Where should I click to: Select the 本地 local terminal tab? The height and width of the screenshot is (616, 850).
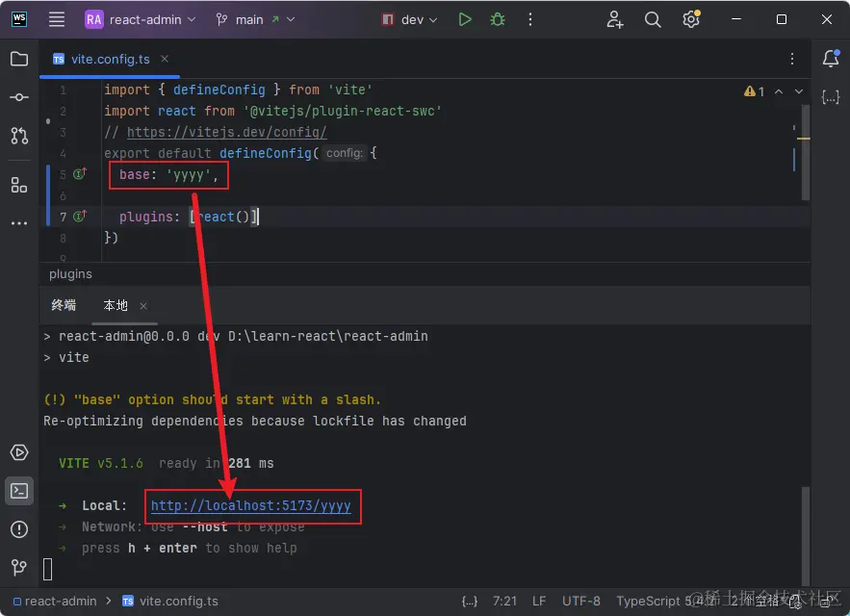pyautogui.click(x=116, y=305)
